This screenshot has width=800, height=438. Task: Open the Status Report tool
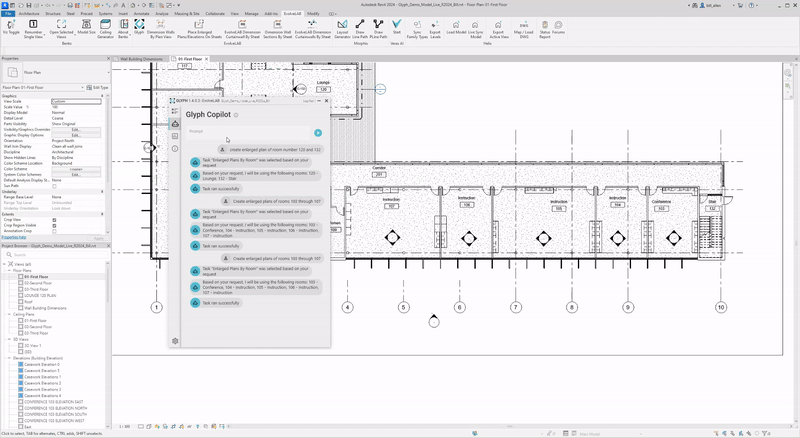coord(545,26)
